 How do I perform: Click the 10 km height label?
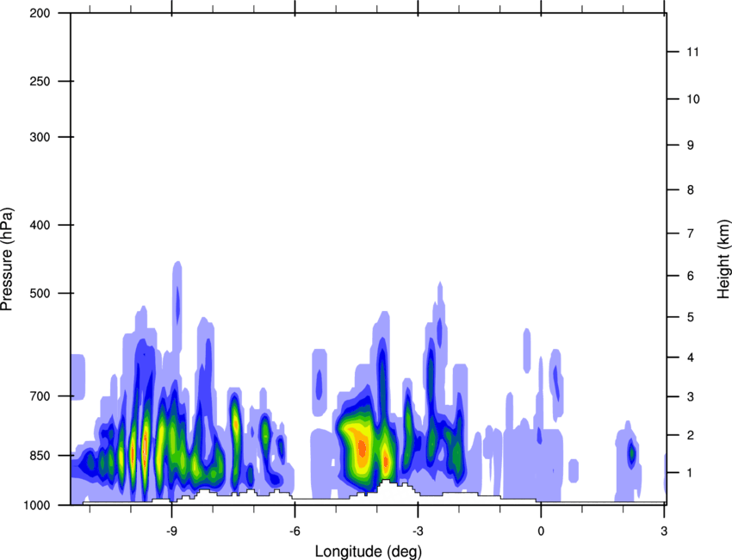pos(693,99)
